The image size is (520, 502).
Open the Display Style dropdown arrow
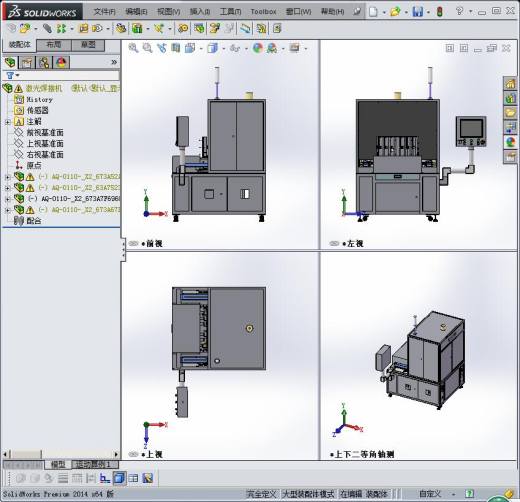(223, 49)
